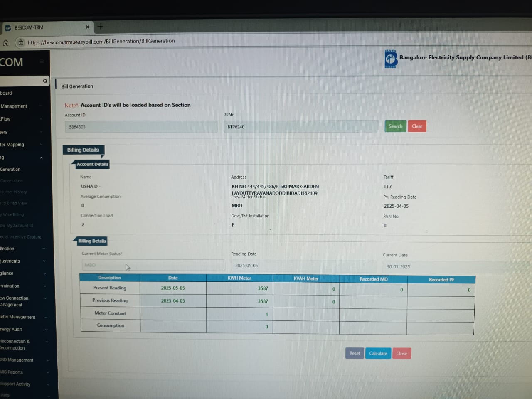The height and width of the screenshot is (399, 532).
Task: Click the red Close button
Action: 401,354
